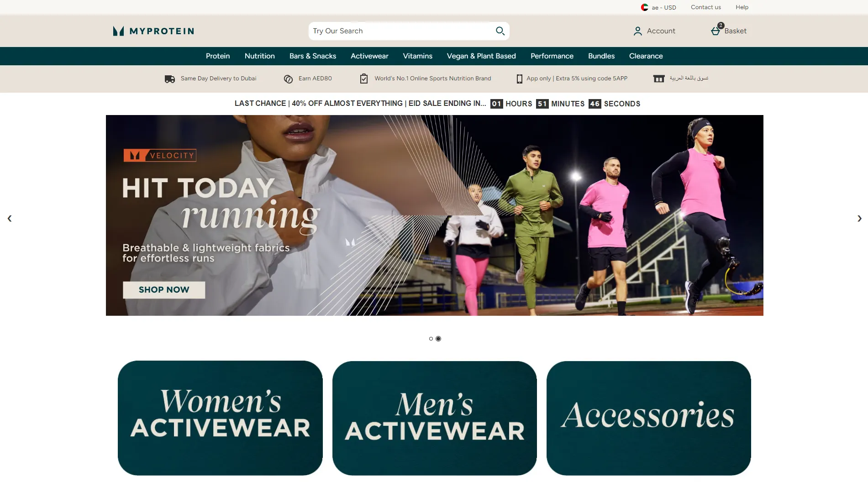
Task: Click the clipboard checkmark icon
Action: point(364,79)
